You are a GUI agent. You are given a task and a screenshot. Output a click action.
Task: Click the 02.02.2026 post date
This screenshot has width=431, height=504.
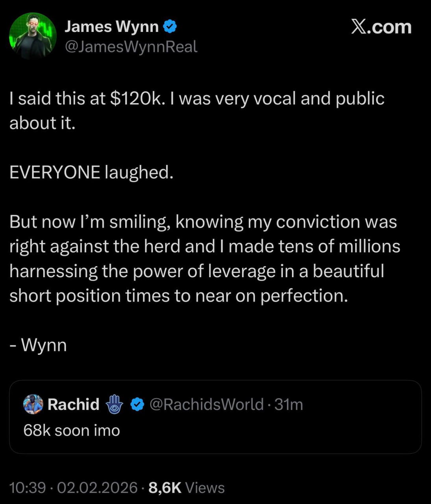[x=97, y=488]
